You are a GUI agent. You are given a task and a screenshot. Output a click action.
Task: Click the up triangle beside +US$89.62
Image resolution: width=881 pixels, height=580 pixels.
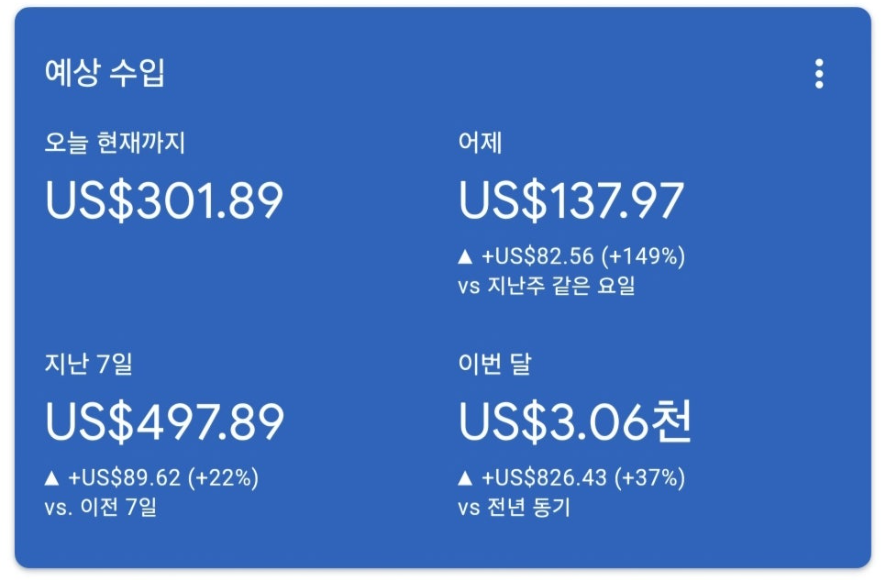pyautogui.click(x=52, y=478)
